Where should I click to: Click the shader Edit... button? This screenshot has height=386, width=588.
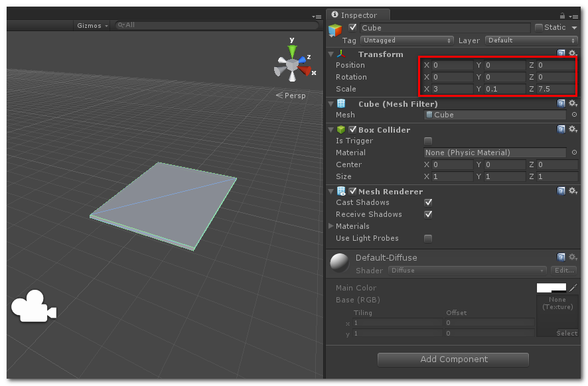[x=563, y=271]
